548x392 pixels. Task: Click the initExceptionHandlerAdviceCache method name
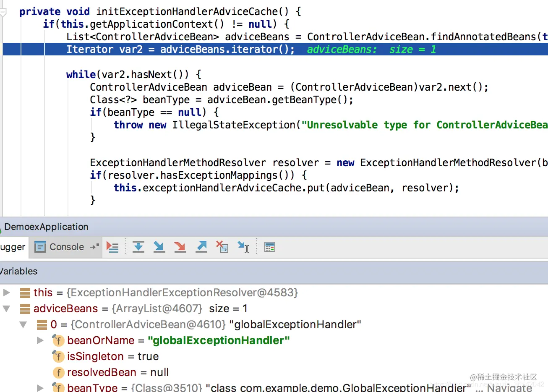(187, 11)
